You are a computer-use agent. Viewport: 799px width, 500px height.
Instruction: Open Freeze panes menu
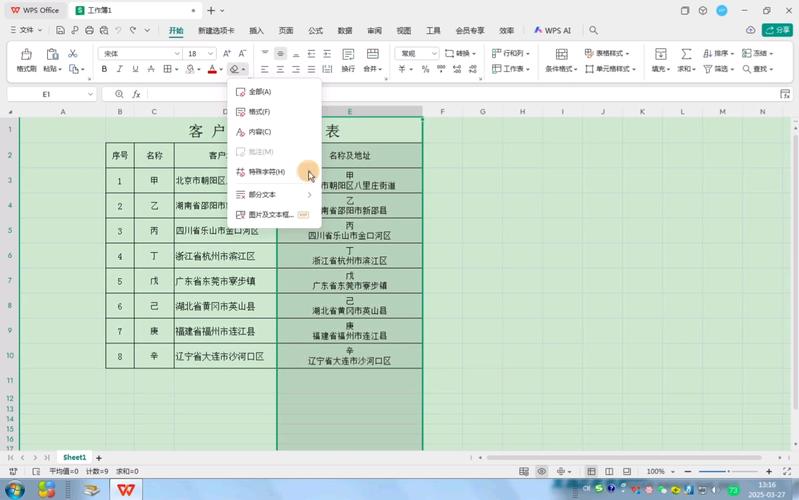tap(758, 53)
